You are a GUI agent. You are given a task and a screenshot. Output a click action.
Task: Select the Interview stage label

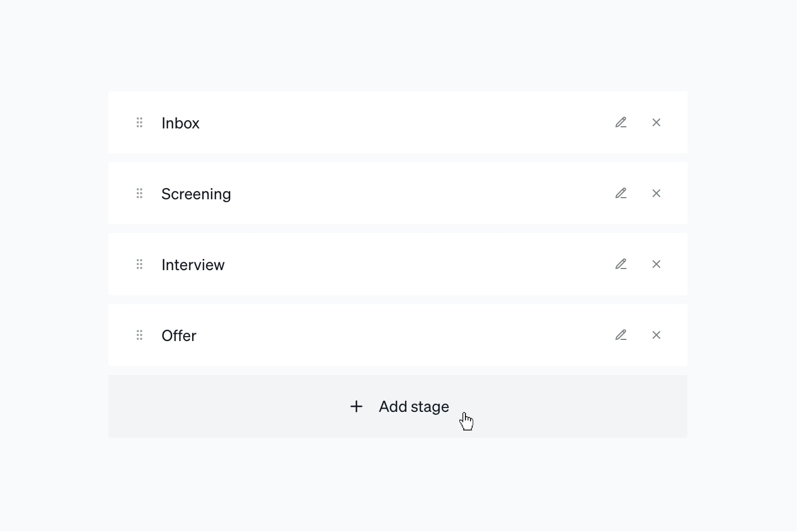[193, 265]
